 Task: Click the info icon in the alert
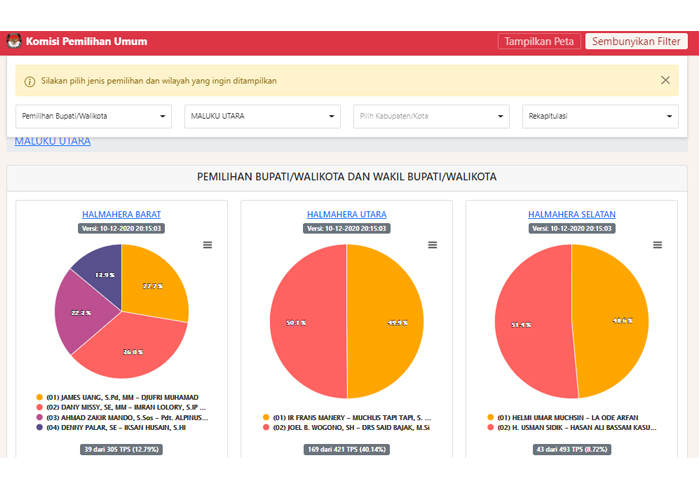pyautogui.click(x=30, y=82)
